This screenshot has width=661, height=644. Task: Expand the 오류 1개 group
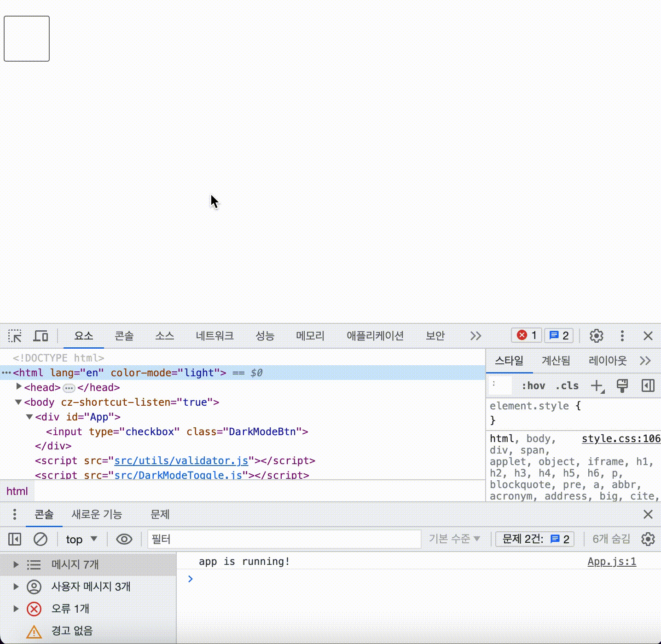coord(16,609)
